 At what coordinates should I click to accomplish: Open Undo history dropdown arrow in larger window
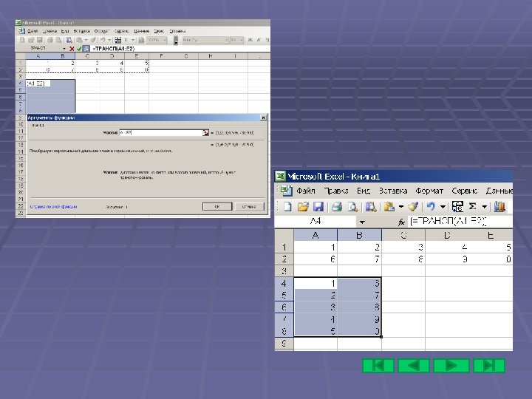[443, 207]
